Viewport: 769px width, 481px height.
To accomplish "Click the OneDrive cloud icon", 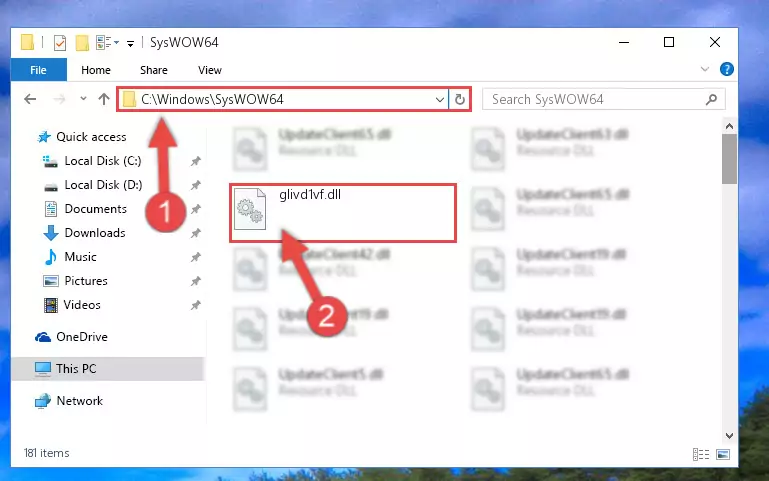I will pyautogui.click(x=43, y=337).
